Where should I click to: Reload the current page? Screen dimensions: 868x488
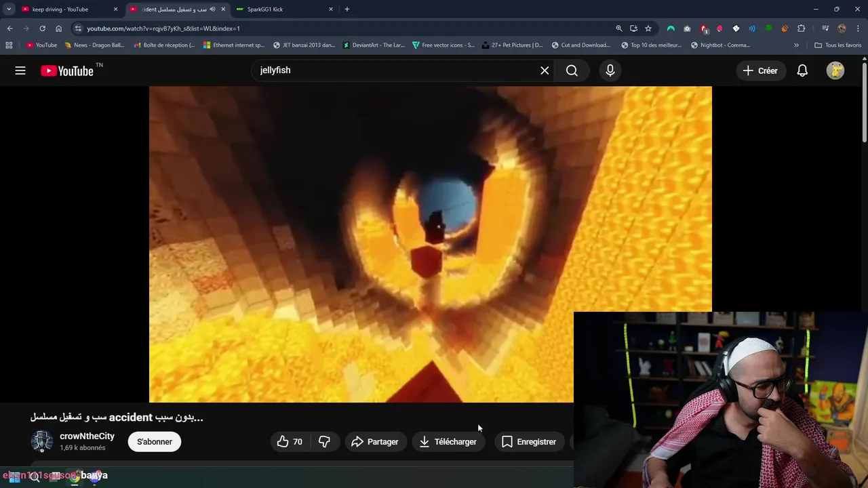point(42,28)
